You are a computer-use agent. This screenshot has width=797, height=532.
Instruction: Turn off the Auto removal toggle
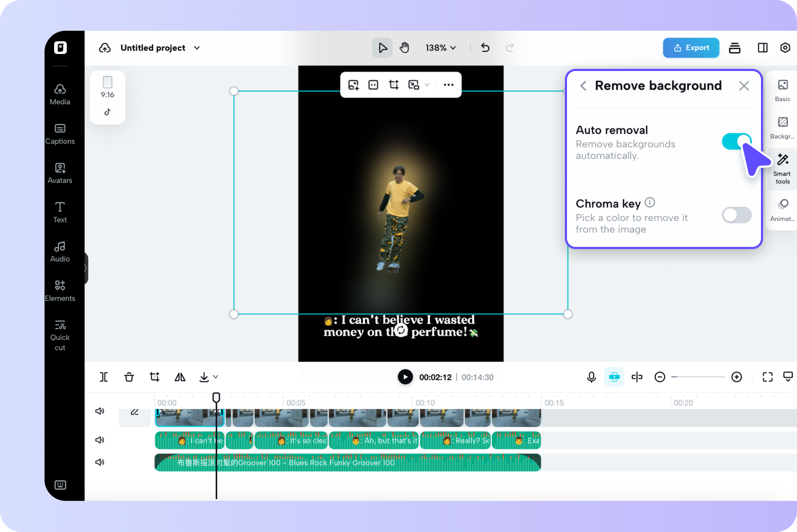coord(737,141)
